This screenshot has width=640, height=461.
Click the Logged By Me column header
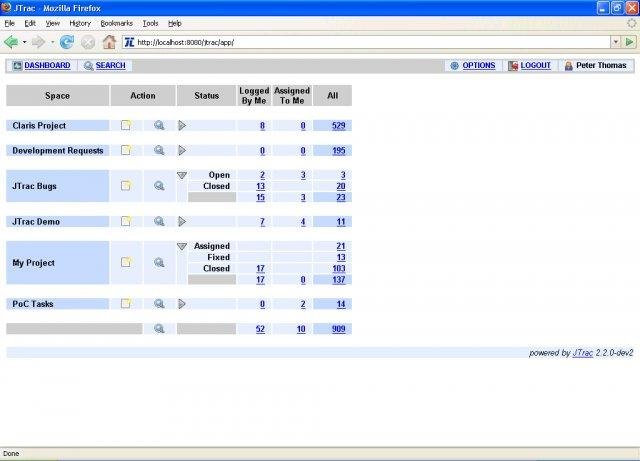[x=254, y=96]
